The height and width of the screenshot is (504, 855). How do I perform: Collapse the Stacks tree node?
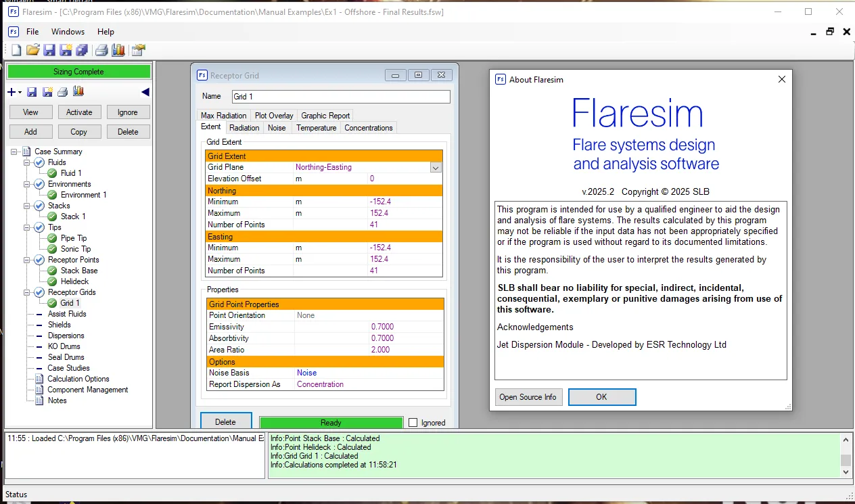(x=27, y=206)
